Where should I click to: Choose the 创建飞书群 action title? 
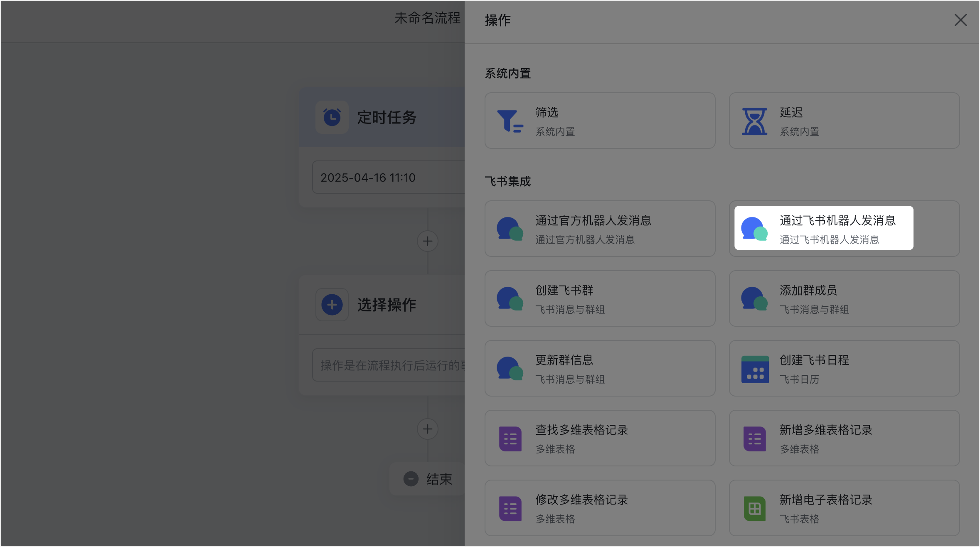(564, 290)
